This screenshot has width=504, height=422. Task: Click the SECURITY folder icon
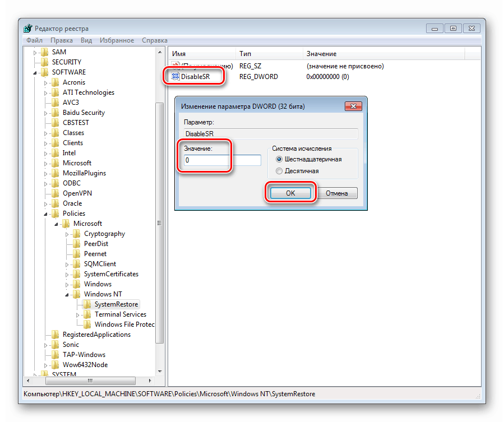tap(45, 62)
